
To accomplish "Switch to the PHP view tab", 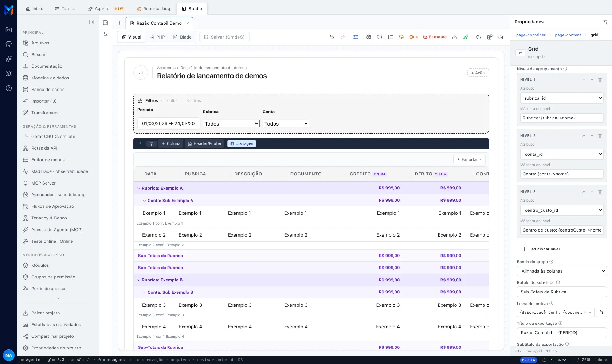I will tap(157, 37).
